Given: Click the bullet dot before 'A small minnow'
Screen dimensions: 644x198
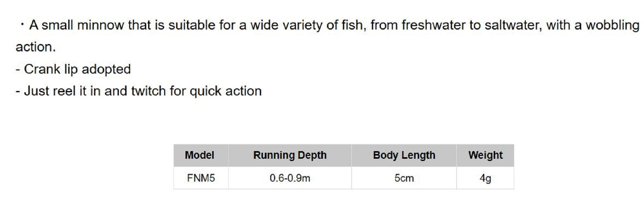Looking at the screenshot, I should click(22, 24).
